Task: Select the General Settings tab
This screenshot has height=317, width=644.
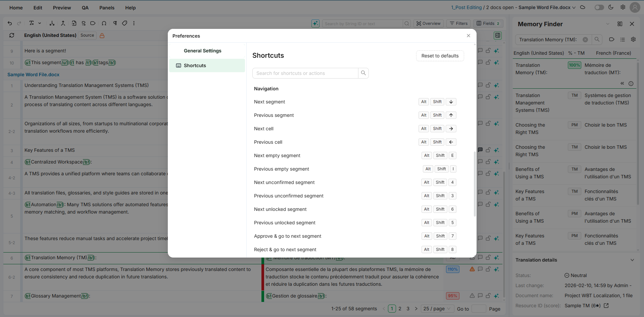Action: click(x=202, y=51)
